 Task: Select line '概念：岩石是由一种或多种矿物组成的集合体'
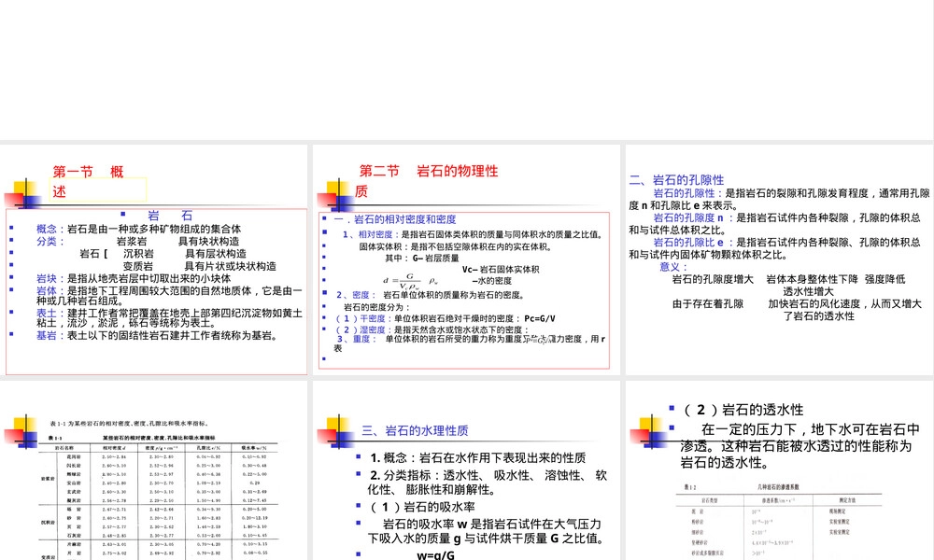click(x=139, y=229)
